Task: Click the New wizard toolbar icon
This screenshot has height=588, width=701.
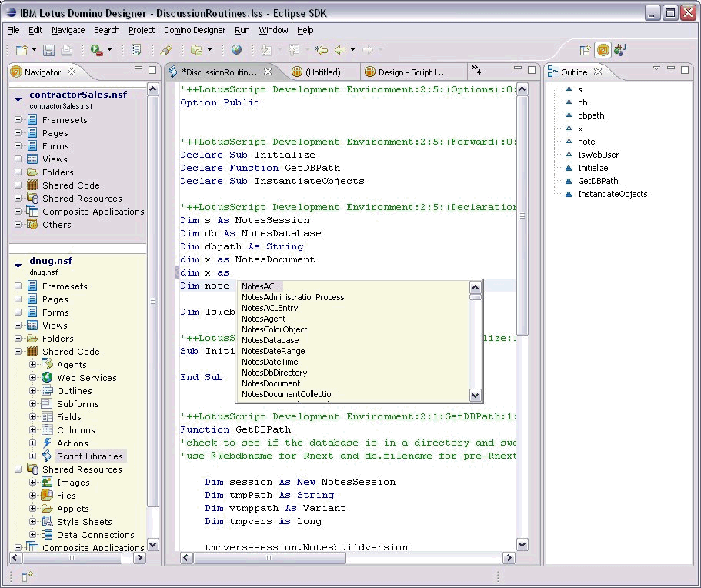Action: [x=22, y=50]
